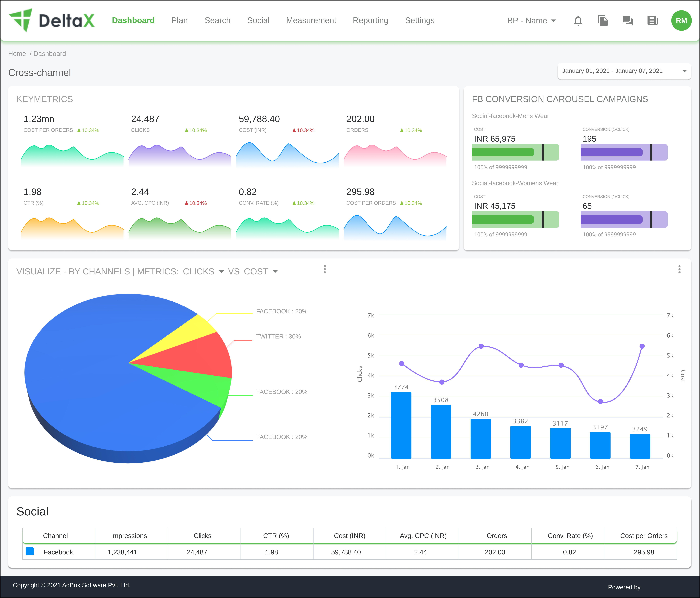Open the chat messages icon

(628, 21)
